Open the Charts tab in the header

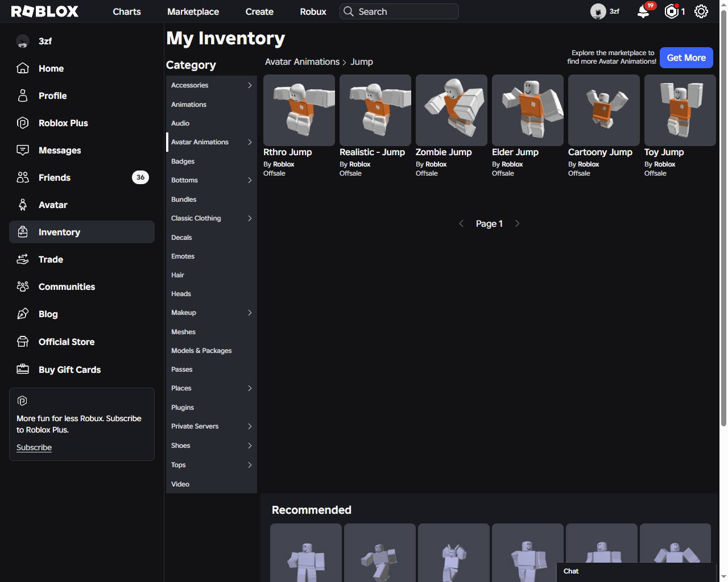(x=127, y=11)
